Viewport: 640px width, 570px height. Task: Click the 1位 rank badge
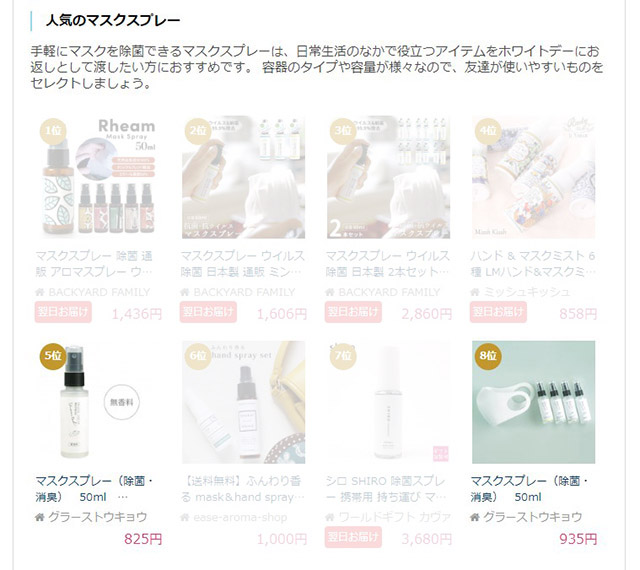(x=53, y=131)
